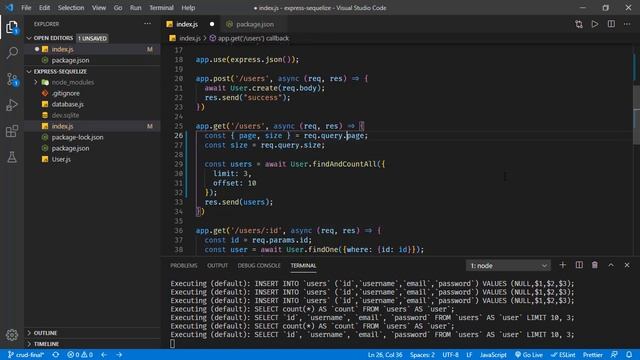640x360 pixels.
Task: Open notifications bell in status bar
Action: 629,355
